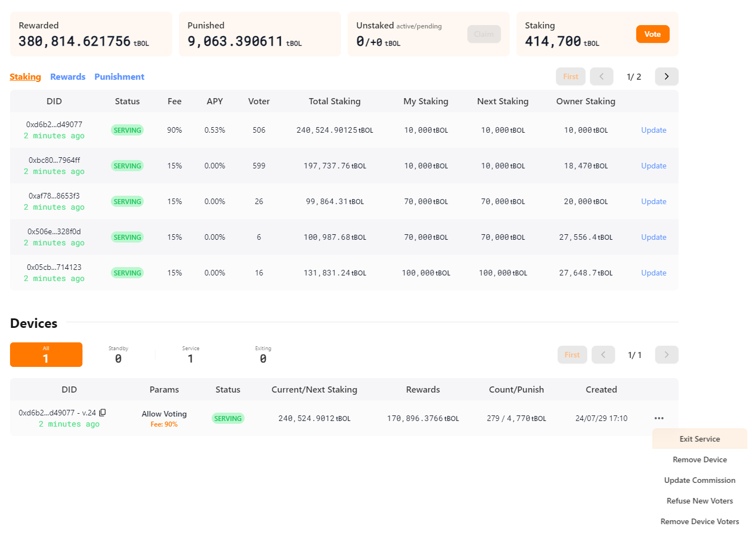Viewport: 756px width, 542px height.
Task: Jump to First page in staking list
Action: coord(570,76)
